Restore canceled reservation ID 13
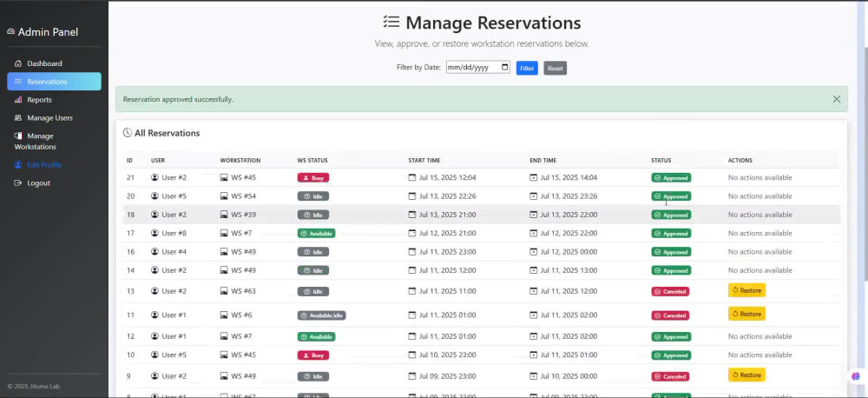Viewport: 868px width, 398px height. pos(746,290)
